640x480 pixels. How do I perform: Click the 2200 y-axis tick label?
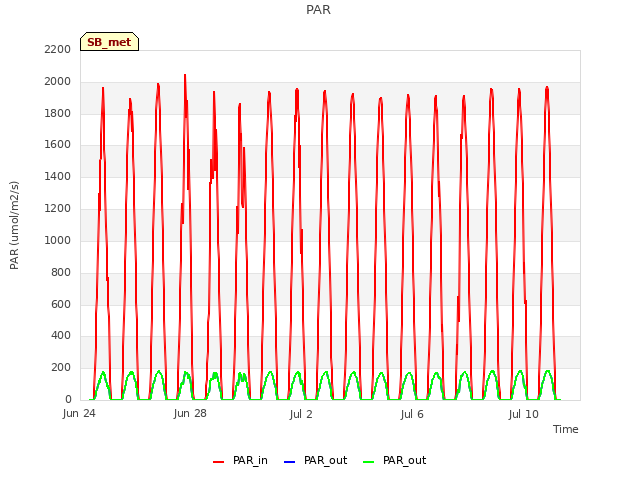pyautogui.click(x=58, y=49)
